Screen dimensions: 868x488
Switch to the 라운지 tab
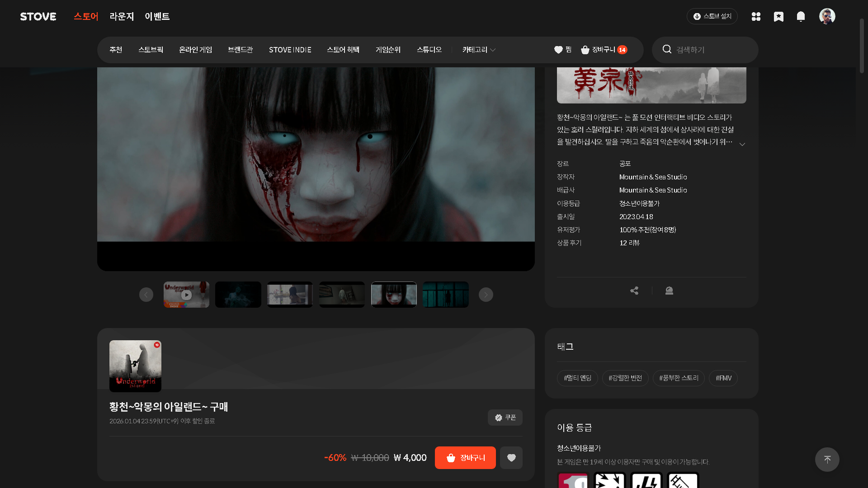[x=122, y=17]
